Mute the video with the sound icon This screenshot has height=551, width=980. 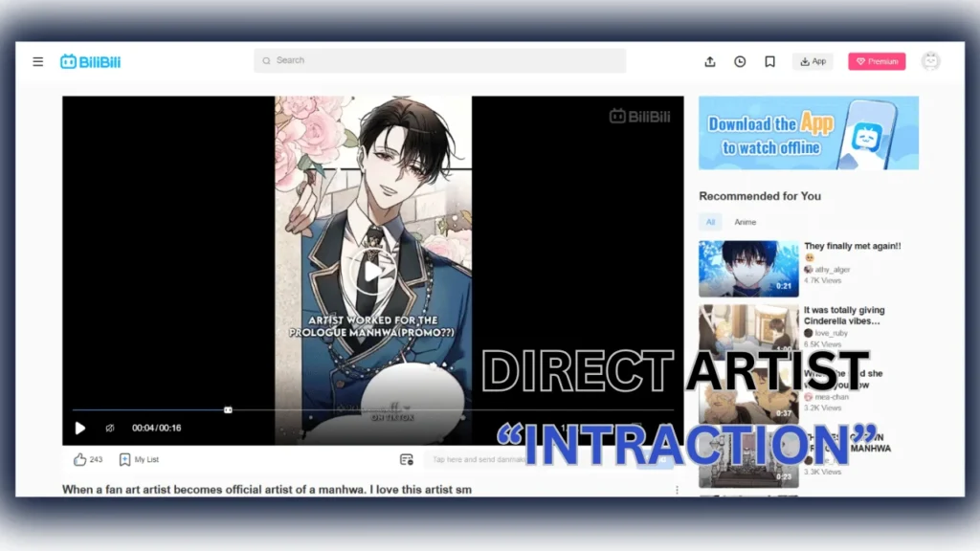point(108,428)
